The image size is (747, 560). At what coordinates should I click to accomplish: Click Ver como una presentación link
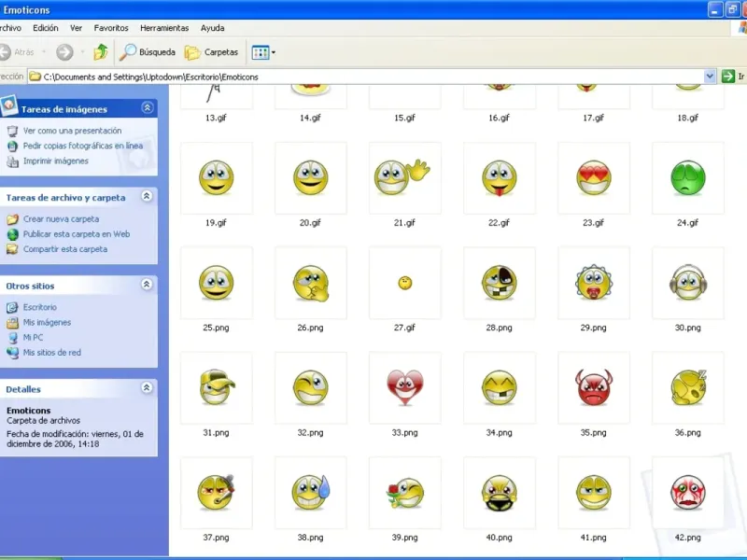(x=72, y=131)
